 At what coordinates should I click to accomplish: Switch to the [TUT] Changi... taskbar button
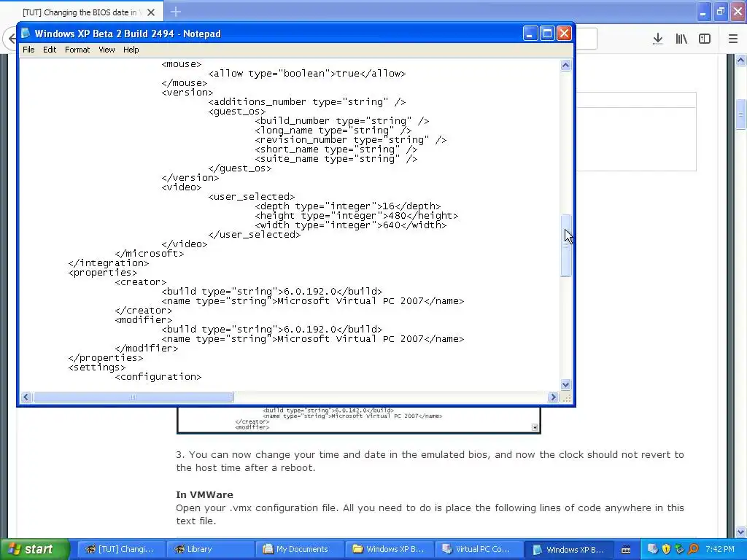120,549
